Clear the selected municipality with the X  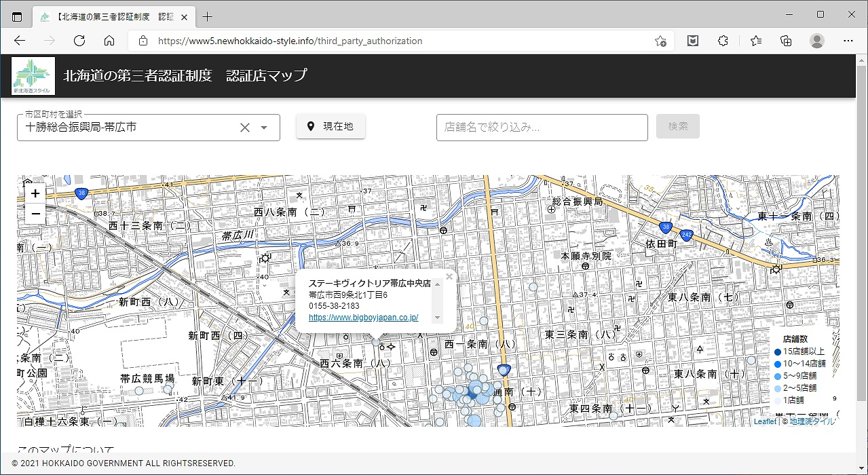(x=245, y=128)
